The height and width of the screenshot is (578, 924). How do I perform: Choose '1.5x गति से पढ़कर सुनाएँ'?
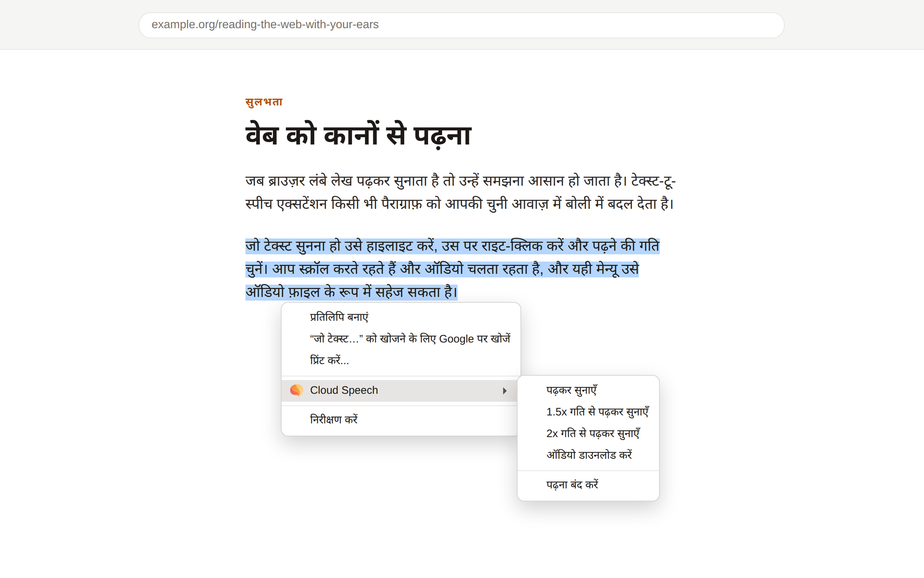click(x=588, y=412)
